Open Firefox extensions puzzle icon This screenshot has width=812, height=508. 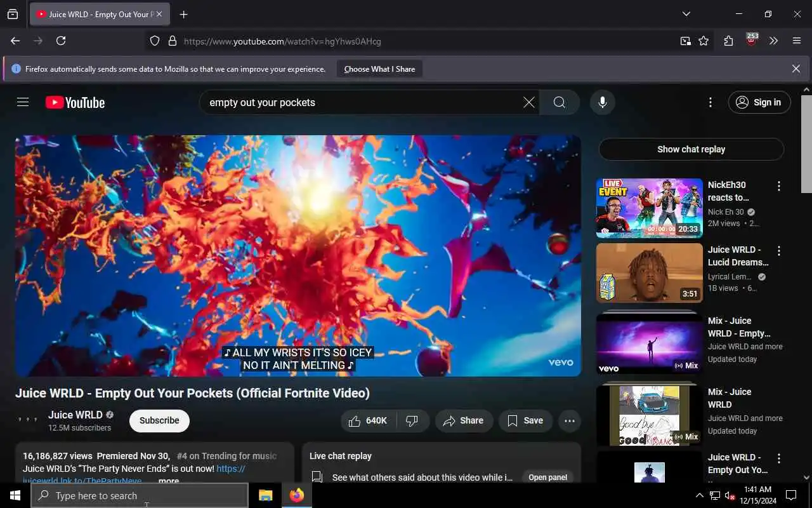pyautogui.click(x=728, y=41)
